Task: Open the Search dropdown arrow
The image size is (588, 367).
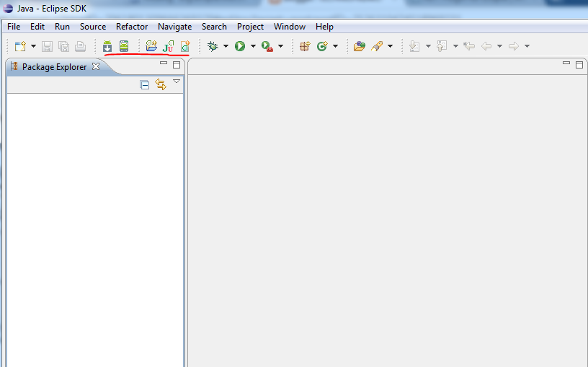Action: 390,46
